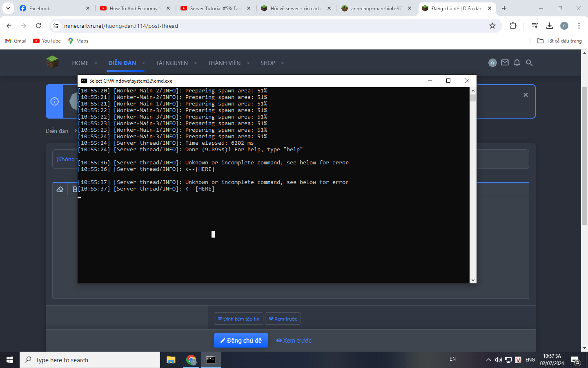Open the Gmail bookmark

16,41
